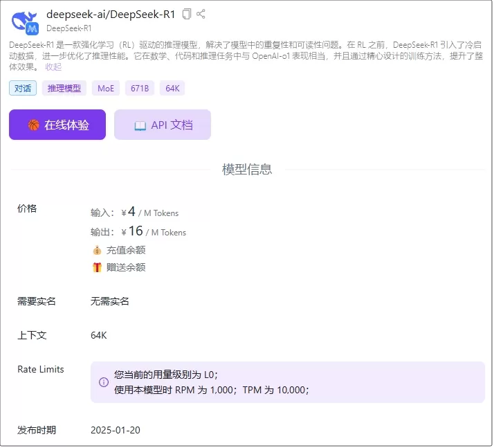Screen dimensions: 494x448
Task: Click the share icon next to title
Action: 201,14
